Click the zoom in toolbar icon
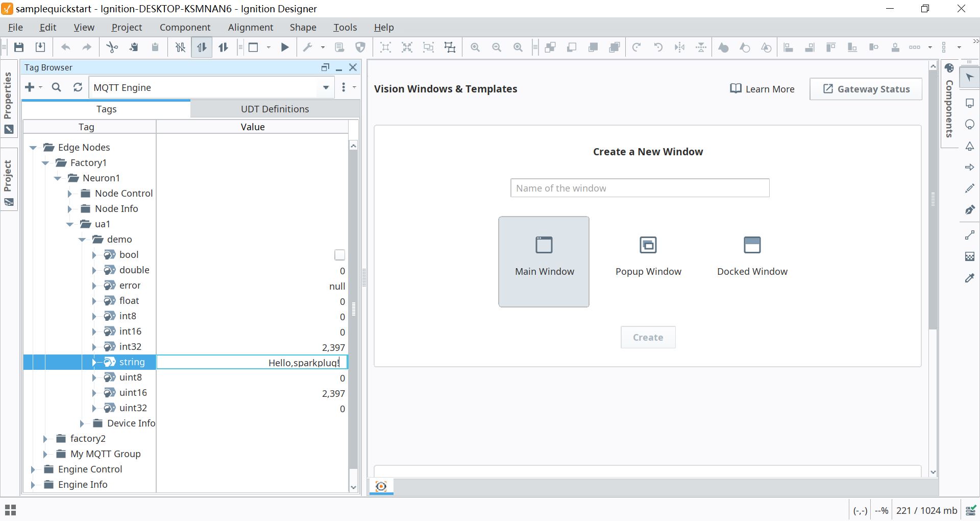The width and height of the screenshot is (980, 521). tap(475, 48)
